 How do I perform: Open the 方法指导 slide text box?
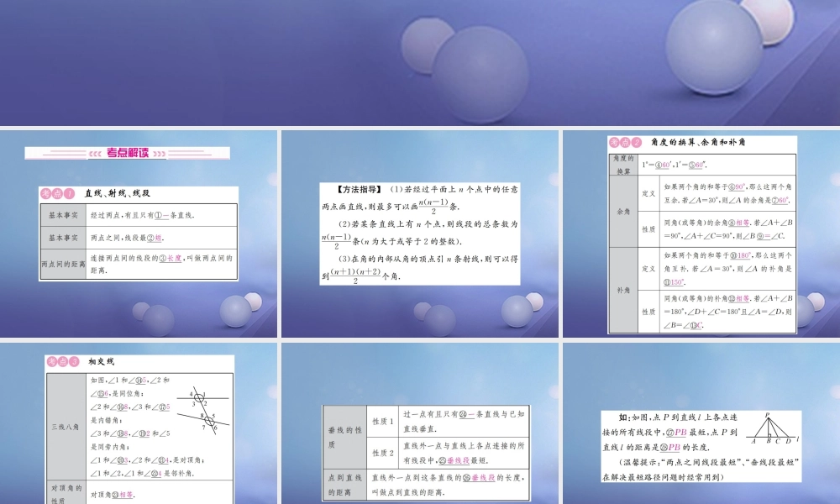click(x=421, y=234)
